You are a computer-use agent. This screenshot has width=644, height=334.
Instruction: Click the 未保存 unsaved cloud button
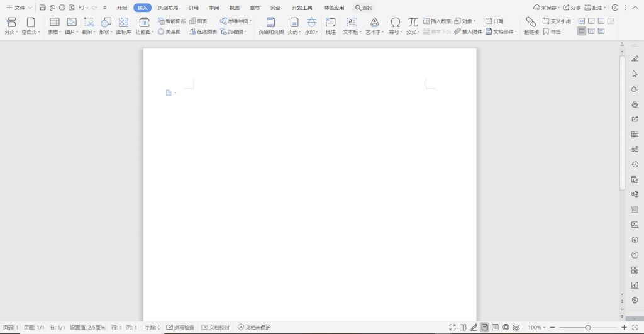tap(547, 8)
